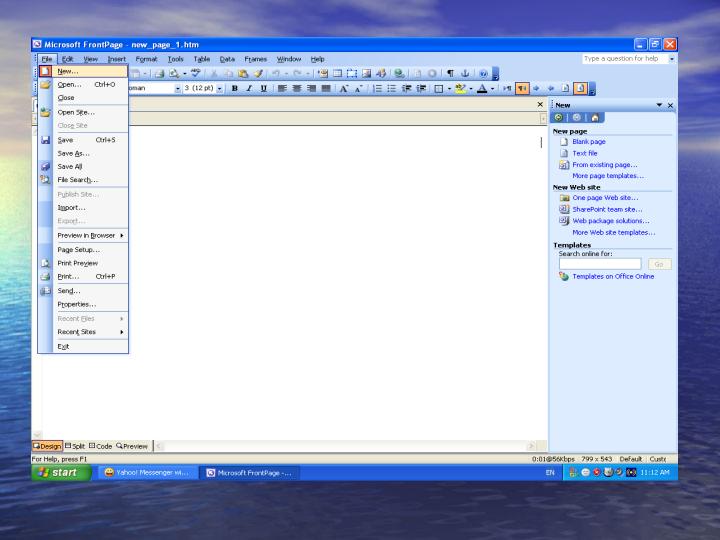720x540 pixels.
Task: Toggle Show All paragraph marks
Action: (450, 73)
